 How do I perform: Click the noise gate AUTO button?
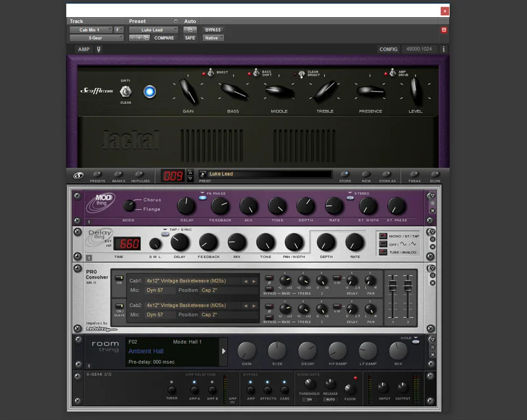coord(331,400)
